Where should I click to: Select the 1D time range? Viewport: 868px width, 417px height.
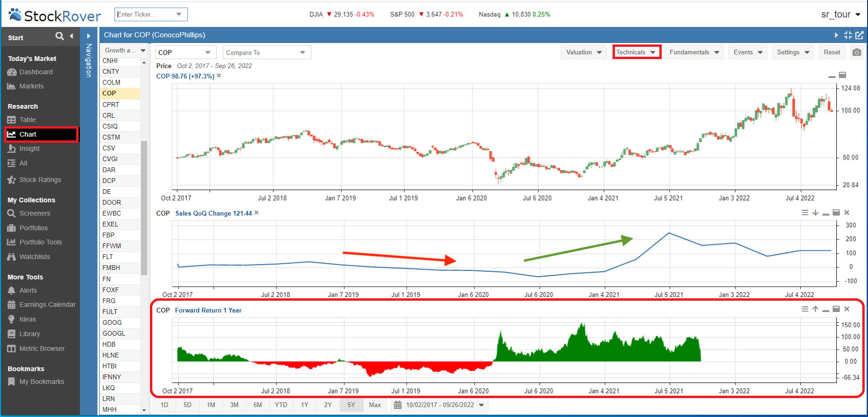(164, 405)
